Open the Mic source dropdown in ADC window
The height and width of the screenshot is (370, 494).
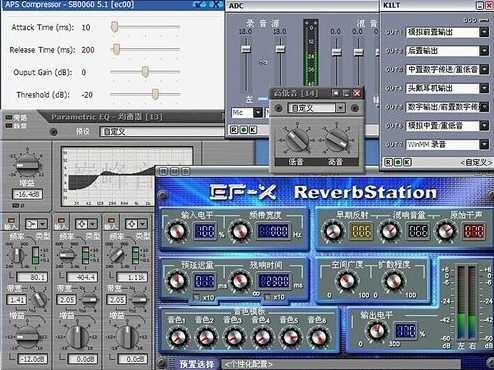[258, 113]
